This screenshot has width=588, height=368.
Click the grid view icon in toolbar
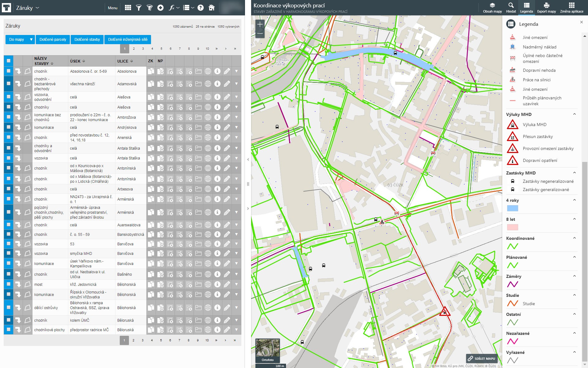pyautogui.click(x=128, y=8)
